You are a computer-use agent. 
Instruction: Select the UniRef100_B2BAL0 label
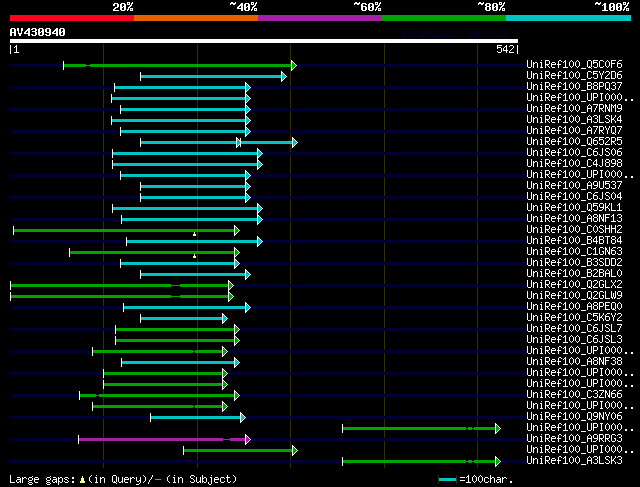click(x=574, y=274)
